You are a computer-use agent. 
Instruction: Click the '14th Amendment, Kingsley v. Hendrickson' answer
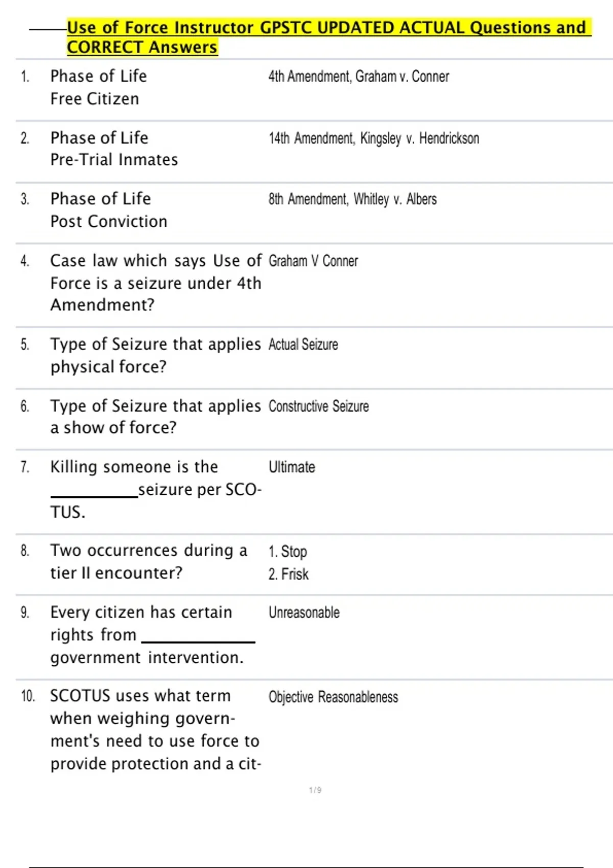(374, 138)
